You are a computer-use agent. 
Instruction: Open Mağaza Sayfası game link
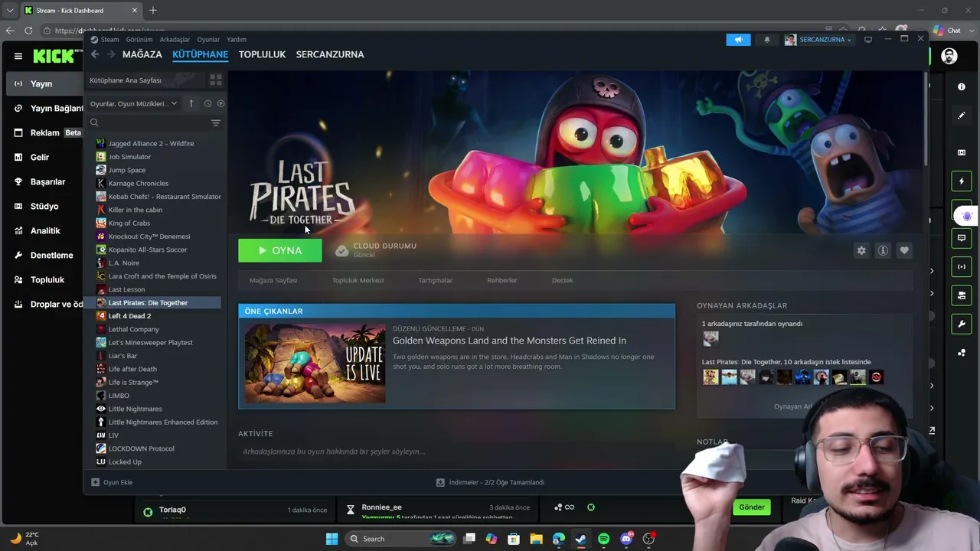(x=273, y=280)
